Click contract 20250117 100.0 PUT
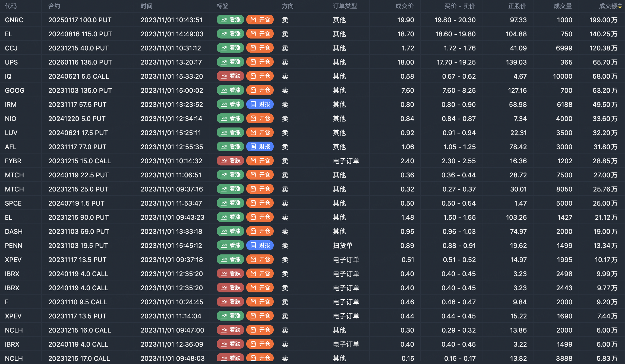This screenshot has width=625, height=364. click(80, 20)
